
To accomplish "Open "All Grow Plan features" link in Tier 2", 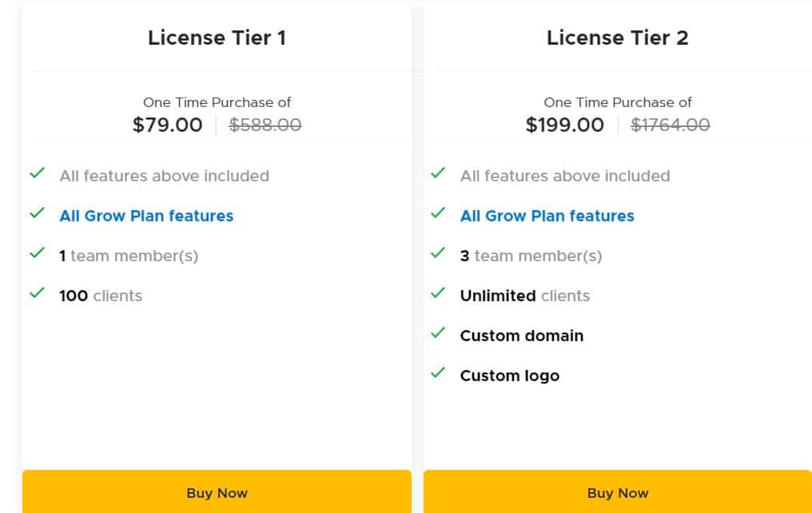I will pos(547,216).
